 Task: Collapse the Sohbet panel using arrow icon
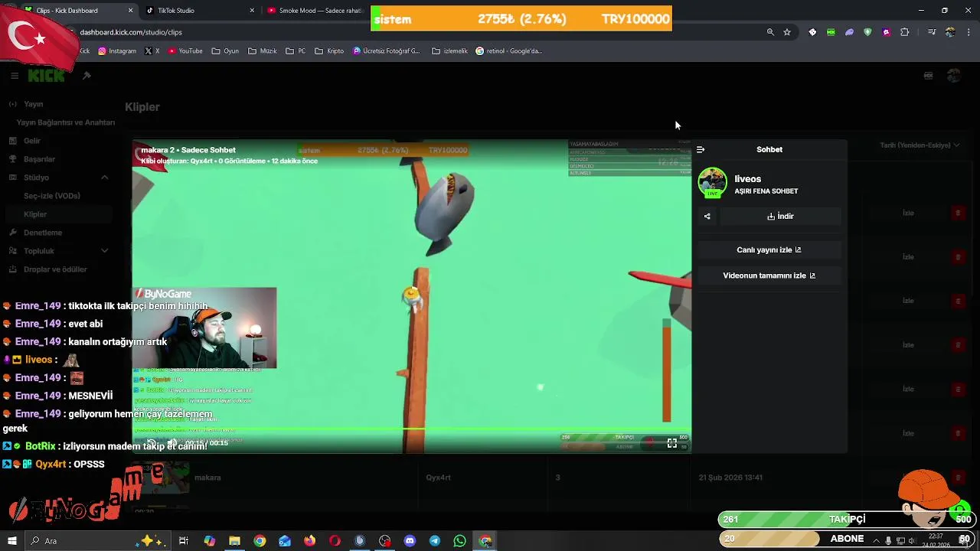[x=701, y=150]
